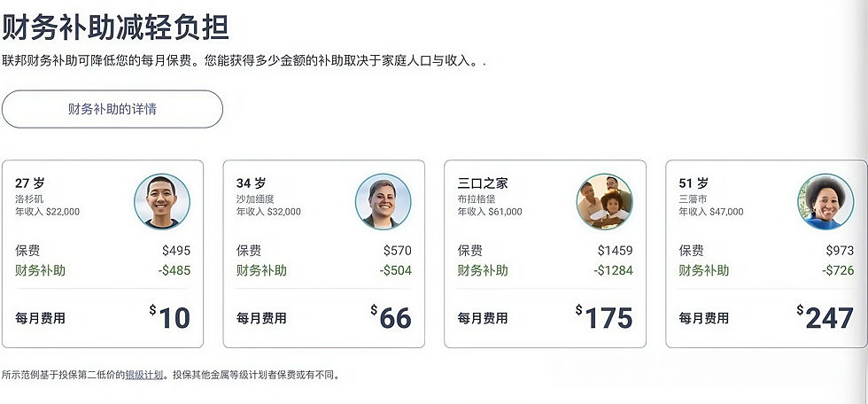Click the 27 岁 Los Angeles profile photo
868x404 pixels.
click(162, 202)
